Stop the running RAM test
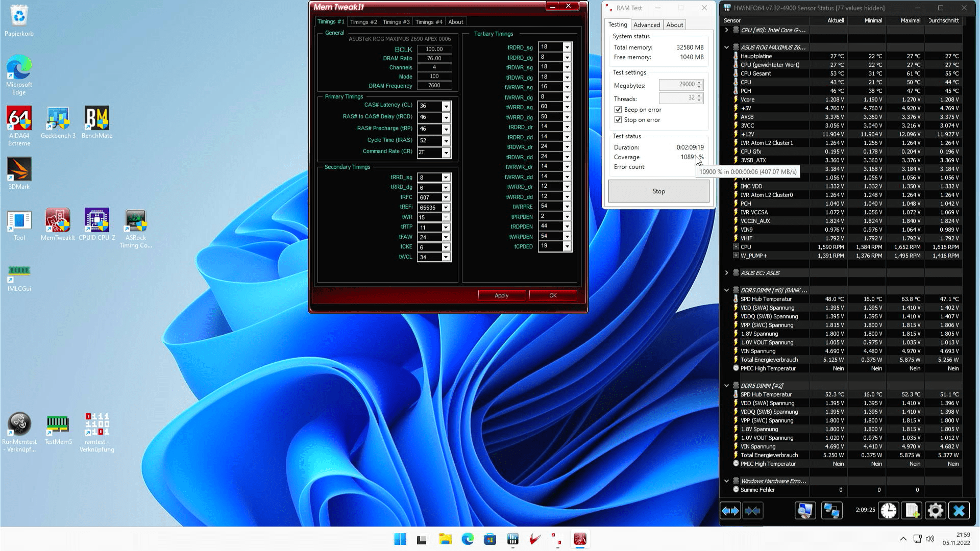 pos(658,191)
